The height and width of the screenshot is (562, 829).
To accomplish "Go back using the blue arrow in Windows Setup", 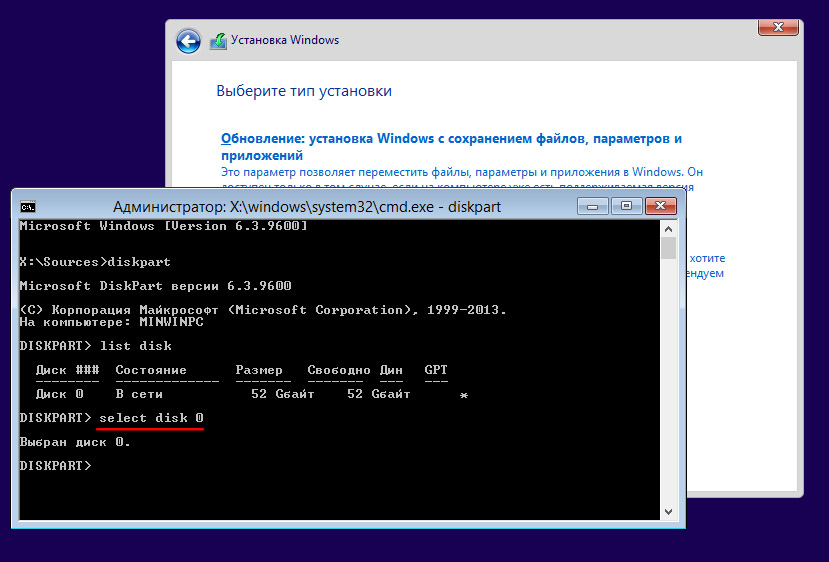I will (188, 41).
